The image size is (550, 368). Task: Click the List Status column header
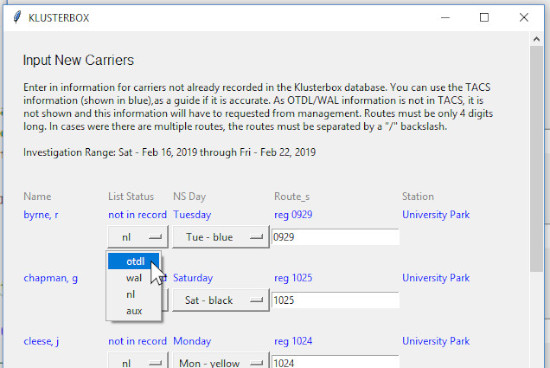(131, 196)
